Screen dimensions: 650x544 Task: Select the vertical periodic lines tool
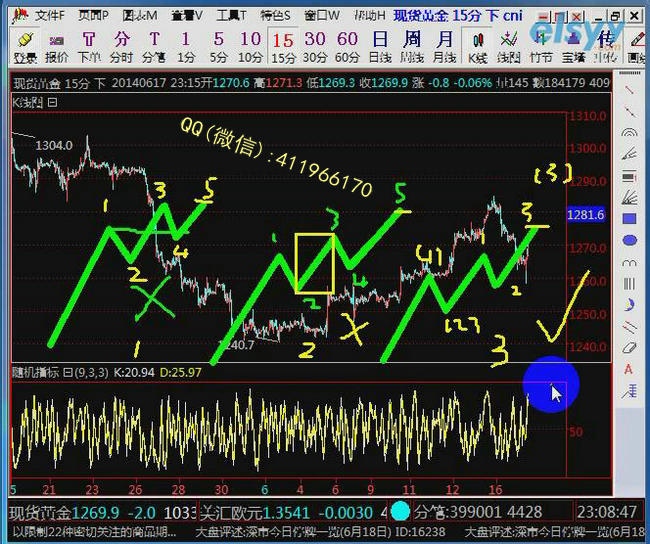[x=629, y=284]
